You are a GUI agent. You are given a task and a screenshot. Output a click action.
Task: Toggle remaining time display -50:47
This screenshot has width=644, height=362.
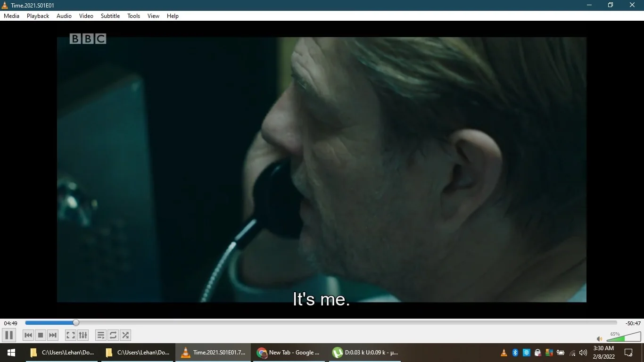click(x=633, y=323)
